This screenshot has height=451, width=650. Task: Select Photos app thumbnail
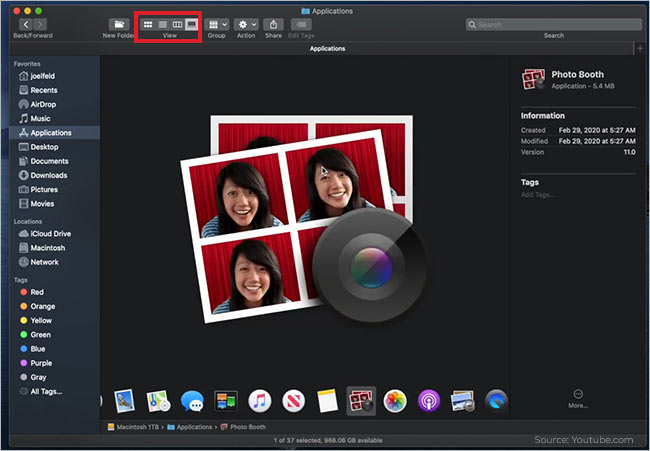[x=395, y=401]
